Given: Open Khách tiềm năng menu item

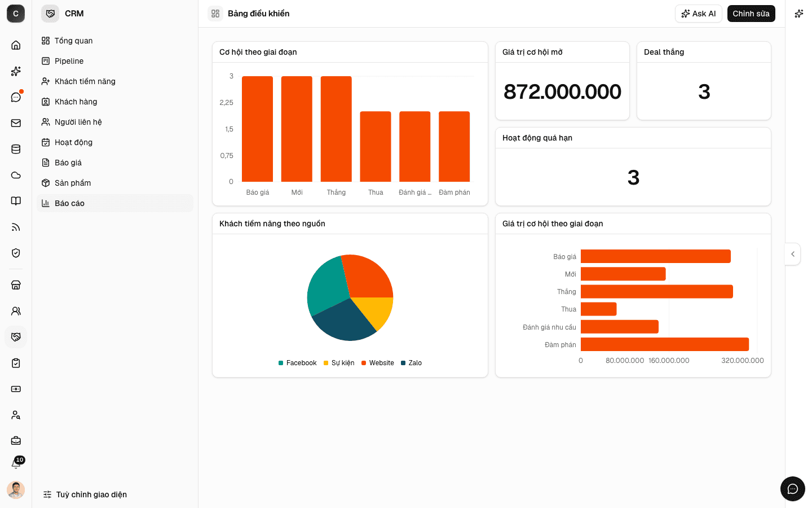Looking at the screenshot, I should coord(115,81).
